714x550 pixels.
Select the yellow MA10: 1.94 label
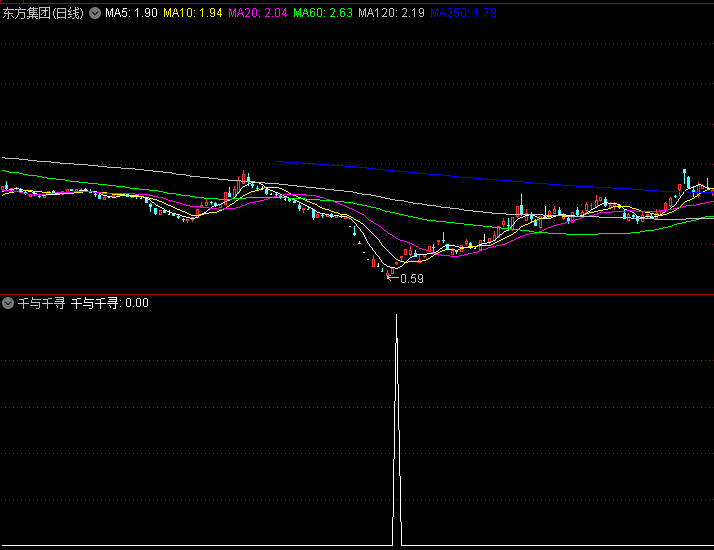tap(192, 13)
